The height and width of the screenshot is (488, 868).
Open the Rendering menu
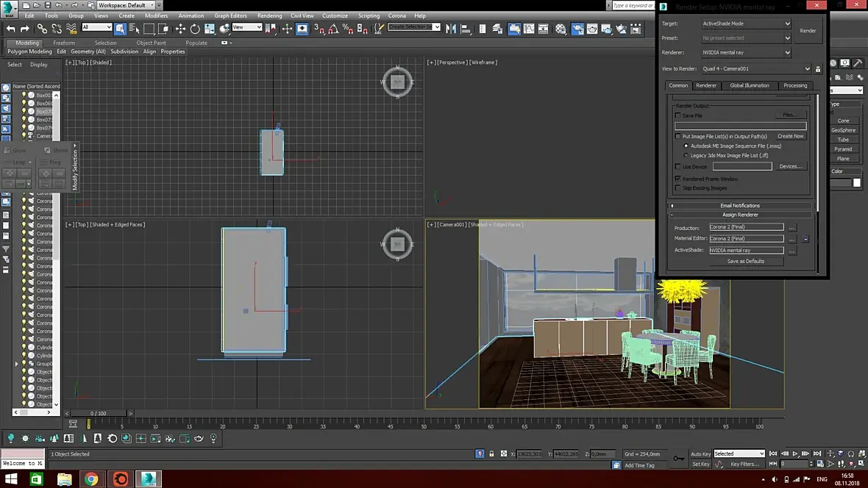pos(269,15)
